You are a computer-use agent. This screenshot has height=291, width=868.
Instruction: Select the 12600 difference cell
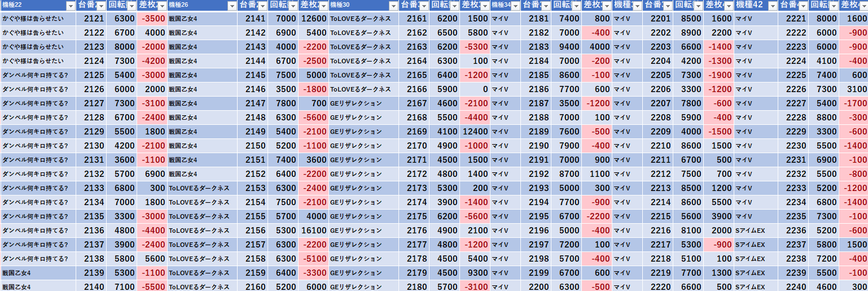click(313, 19)
